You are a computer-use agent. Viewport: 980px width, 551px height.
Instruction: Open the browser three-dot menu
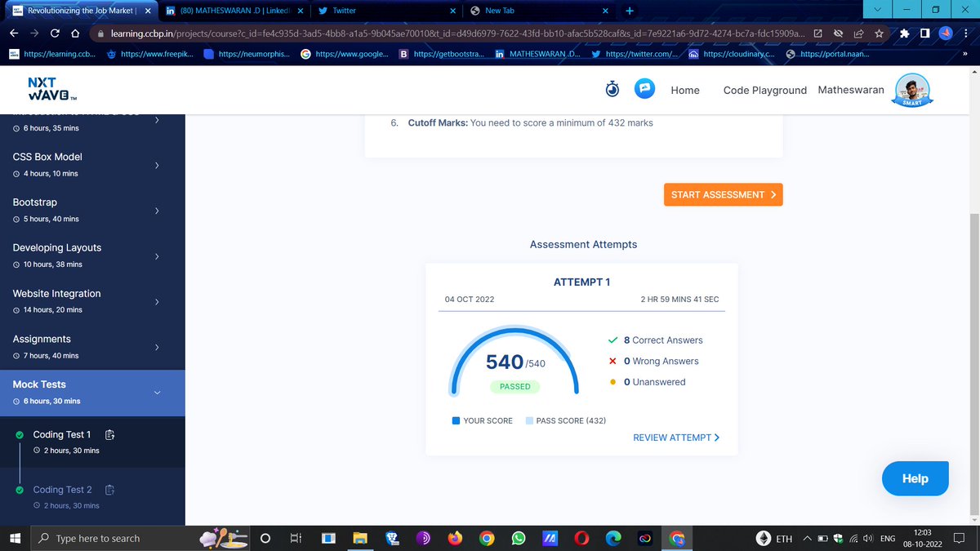[965, 33]
